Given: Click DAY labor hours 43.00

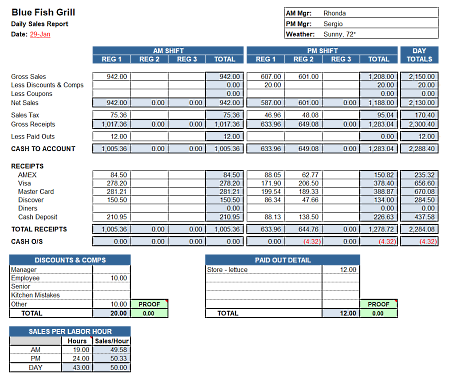Looking at the screenshot, I should tap(77, 367).
